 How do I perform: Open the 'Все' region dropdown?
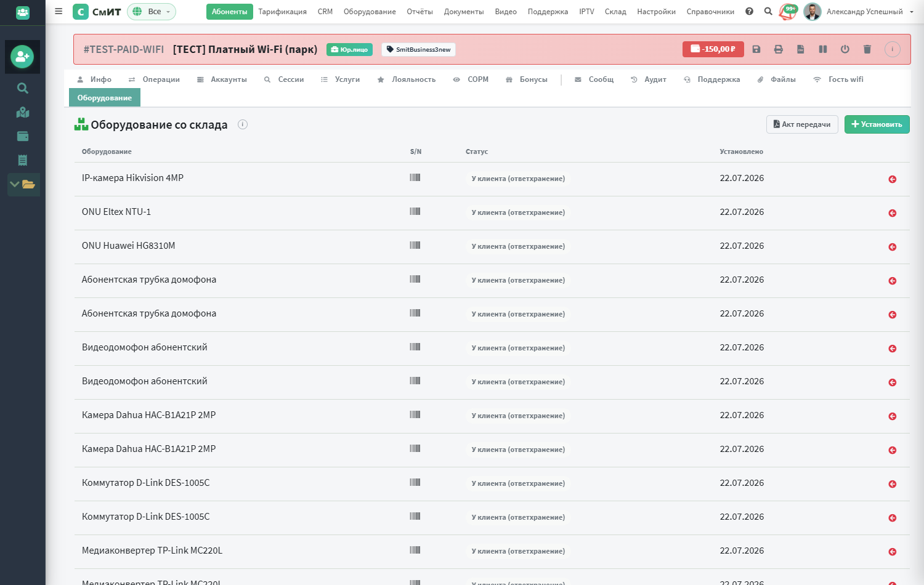[152, 12]
